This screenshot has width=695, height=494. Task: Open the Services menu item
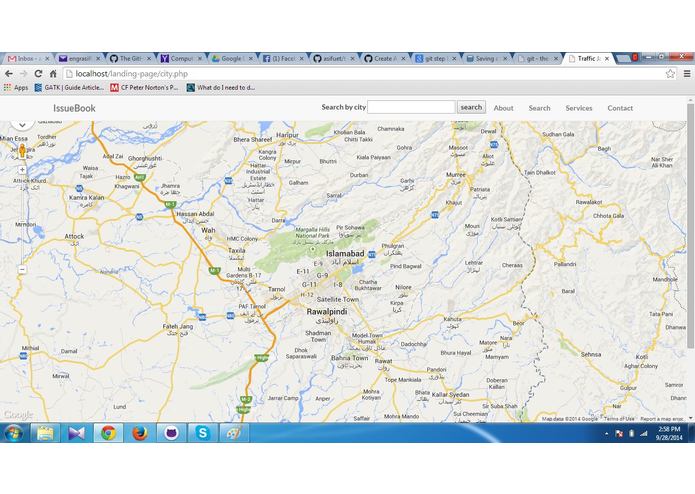point(579,108)
